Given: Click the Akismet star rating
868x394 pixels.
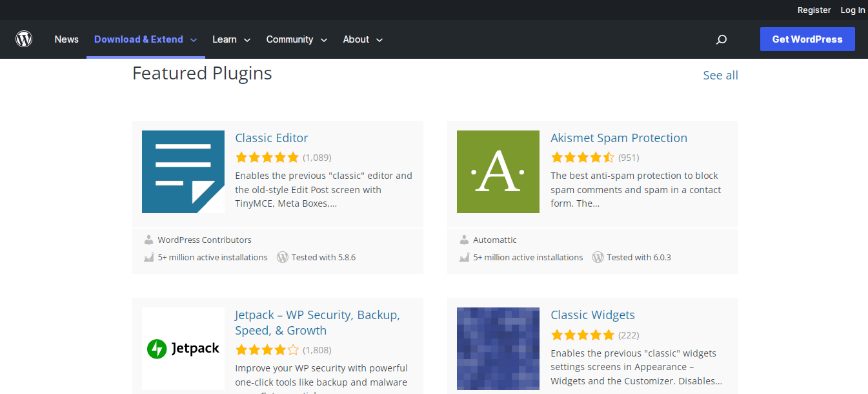Looking at the screenshot, I should click(582, 157).
